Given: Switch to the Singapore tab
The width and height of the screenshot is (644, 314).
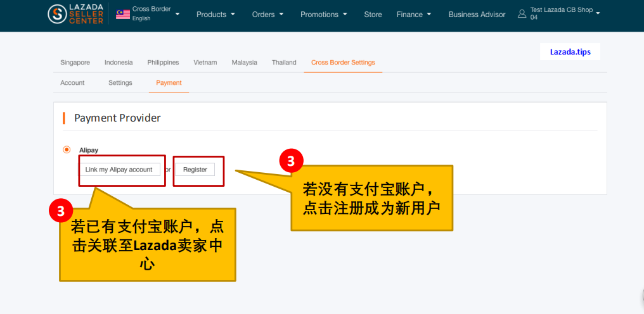Looking at the screenshot, I should (75, 63).
